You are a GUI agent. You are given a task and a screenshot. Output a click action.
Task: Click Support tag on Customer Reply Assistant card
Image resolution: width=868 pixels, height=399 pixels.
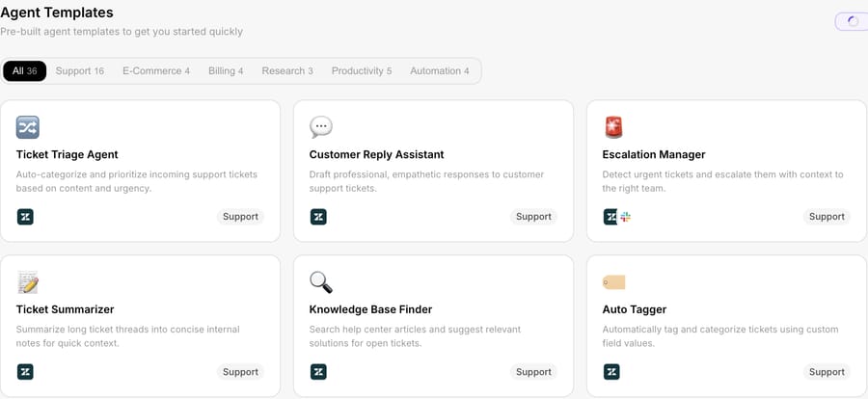click(x=533, y=217)
